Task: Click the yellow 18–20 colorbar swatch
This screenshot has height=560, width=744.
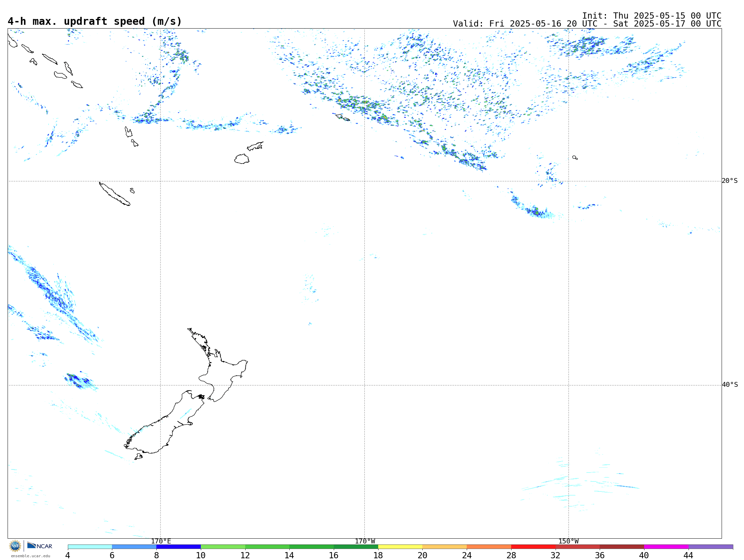Action: (x=400, y=547)
